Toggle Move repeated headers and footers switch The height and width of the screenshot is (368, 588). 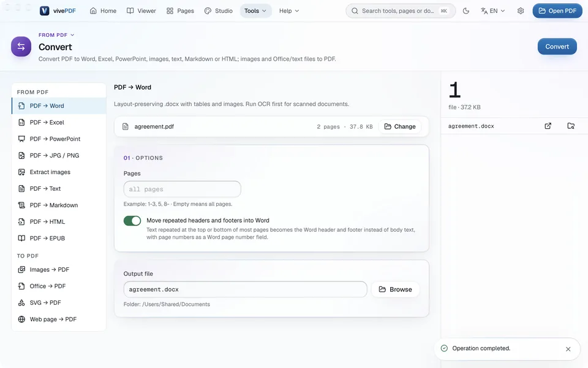pos(132,221)
